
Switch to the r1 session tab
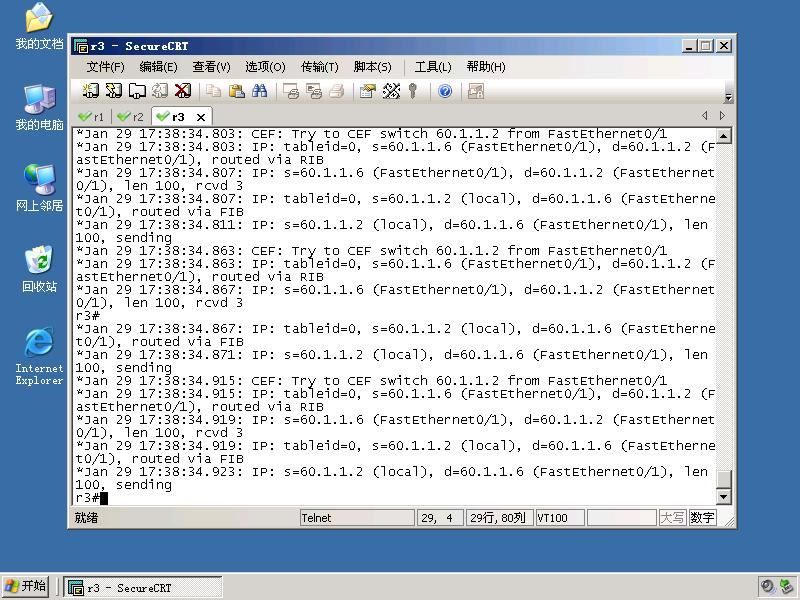pos(92,117)
